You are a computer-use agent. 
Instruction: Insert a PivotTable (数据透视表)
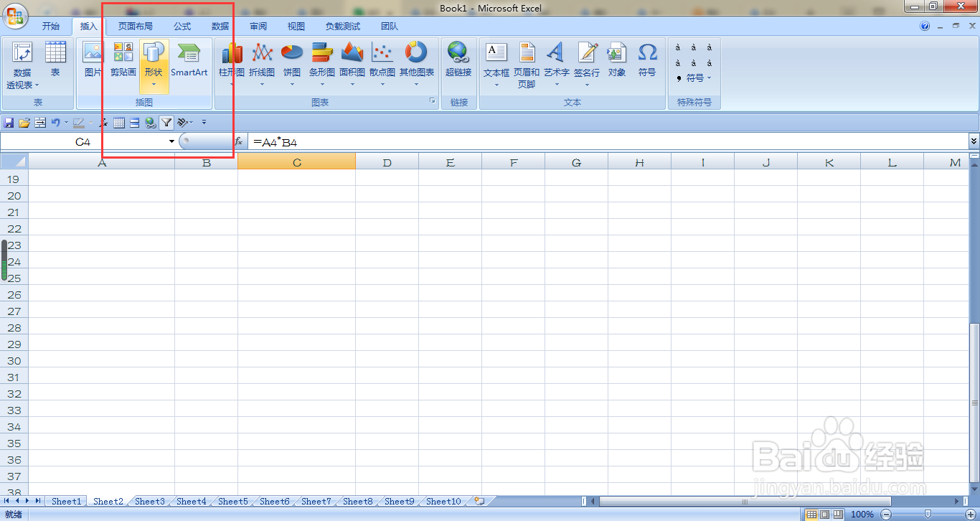(22, 66)
